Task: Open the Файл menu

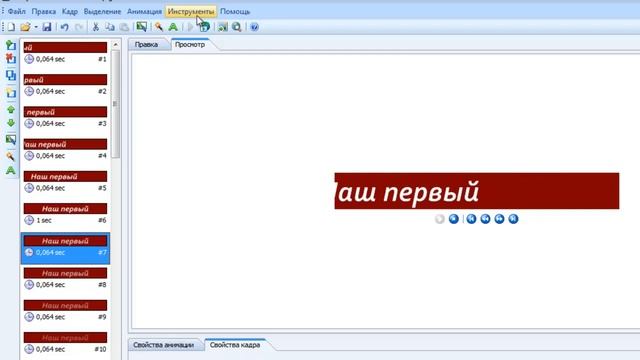Action: (x=17, y=11)
